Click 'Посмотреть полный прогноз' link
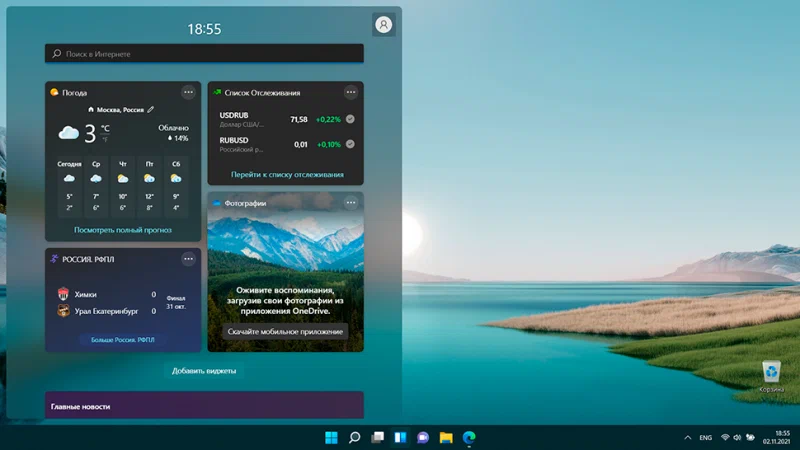This screenshot has width=800, height=450. (122, 230)
